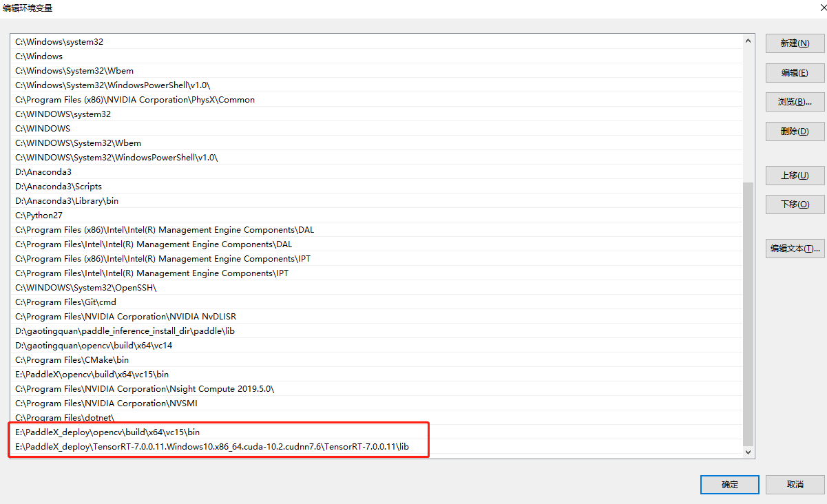This screenshot has height=504, width=827.
Task: Select the D:\Anaconda3\Scripts entry
Action: click(x=59, y=187)
